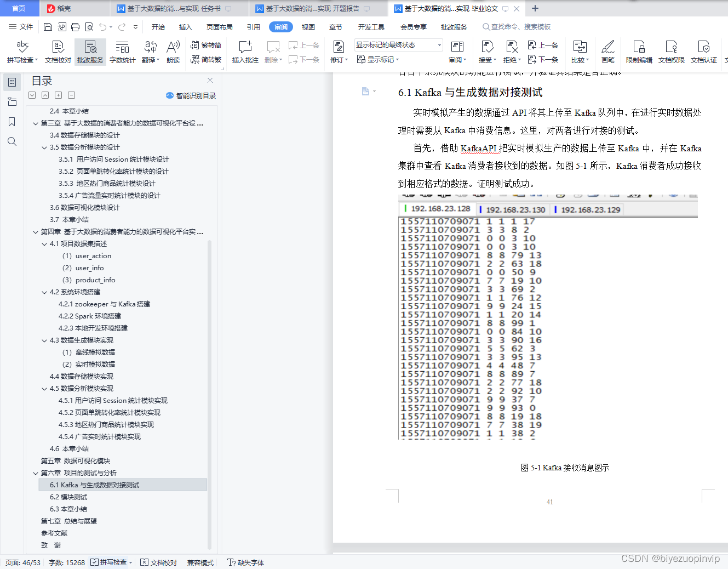Viewport: 728px width, 569px height.
Task: Click the page options icon beside heading 6.1
Action: click(x=369, y=92)
